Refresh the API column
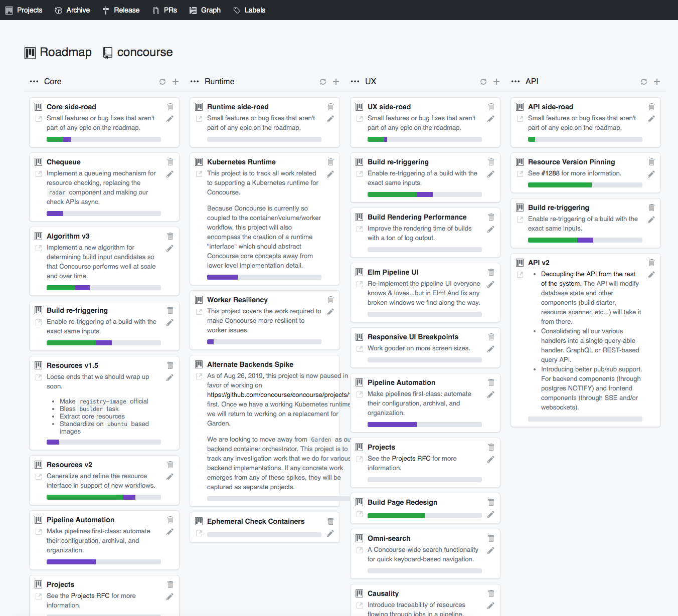678x616 pixels. [x=644, y=82]
